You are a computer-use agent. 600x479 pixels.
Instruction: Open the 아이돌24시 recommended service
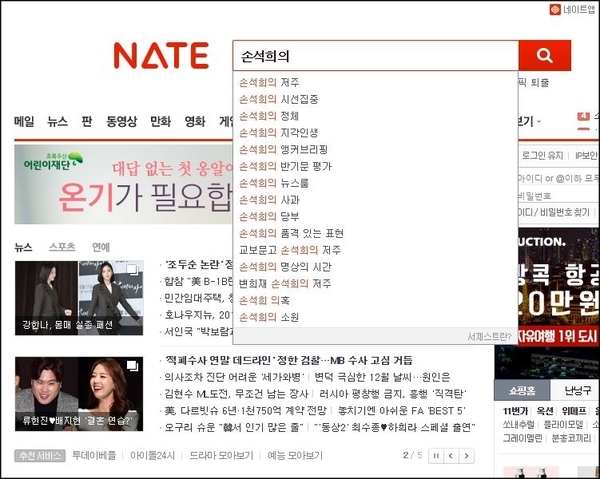[153, 456]
